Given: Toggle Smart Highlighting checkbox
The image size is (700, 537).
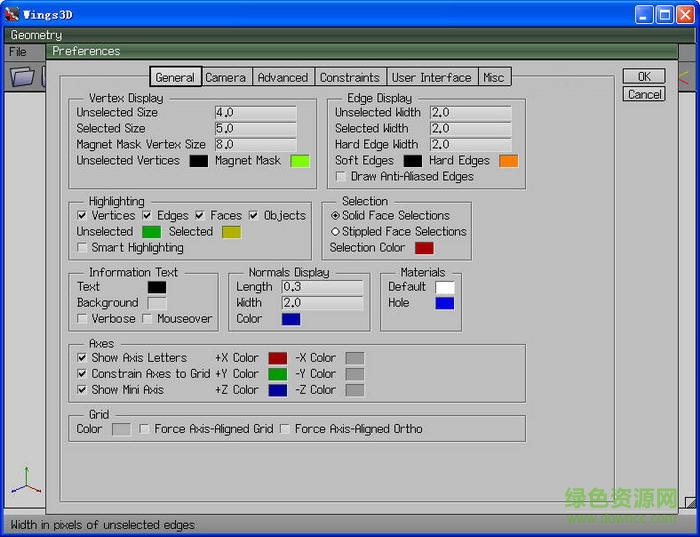Looking at the screenshot, I should 82,248.
